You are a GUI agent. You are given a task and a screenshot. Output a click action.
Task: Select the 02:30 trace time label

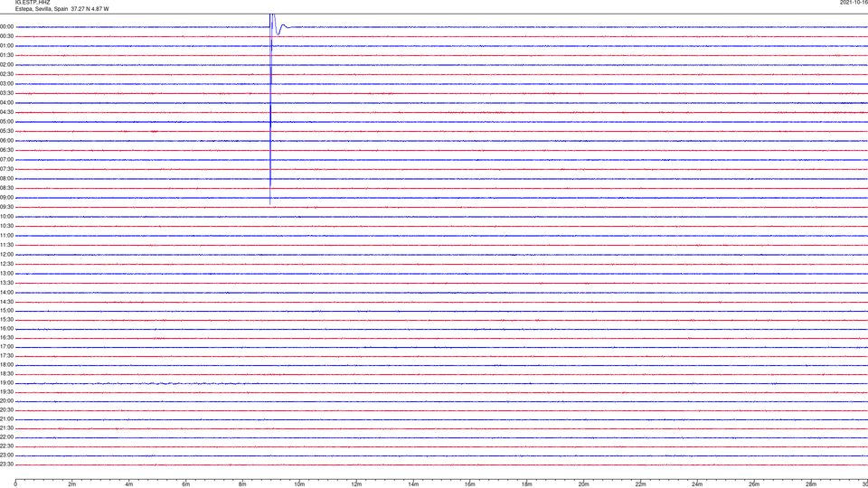click(x=6, y=74)
